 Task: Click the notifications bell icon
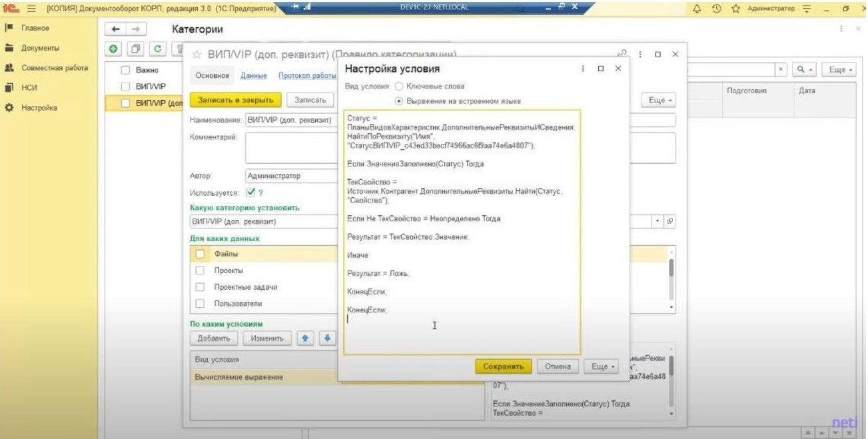point(697,9)
